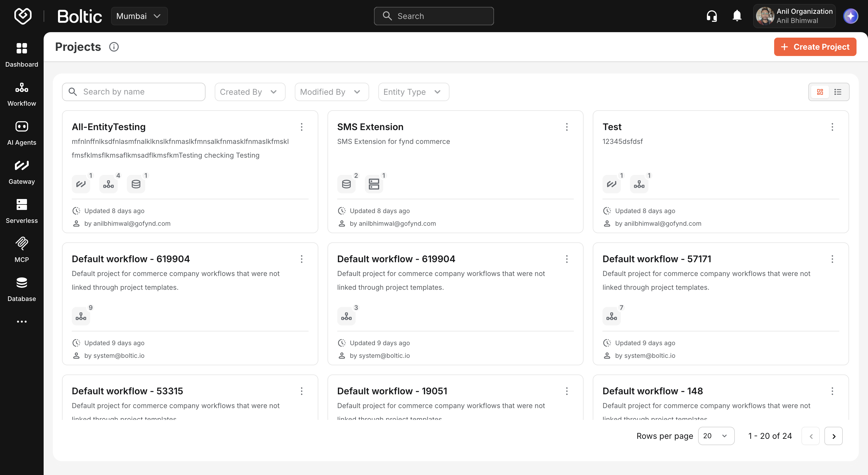Click the Boltic wordmark
868x475 pixels.
pyautogui.click(x=80, y=16)
